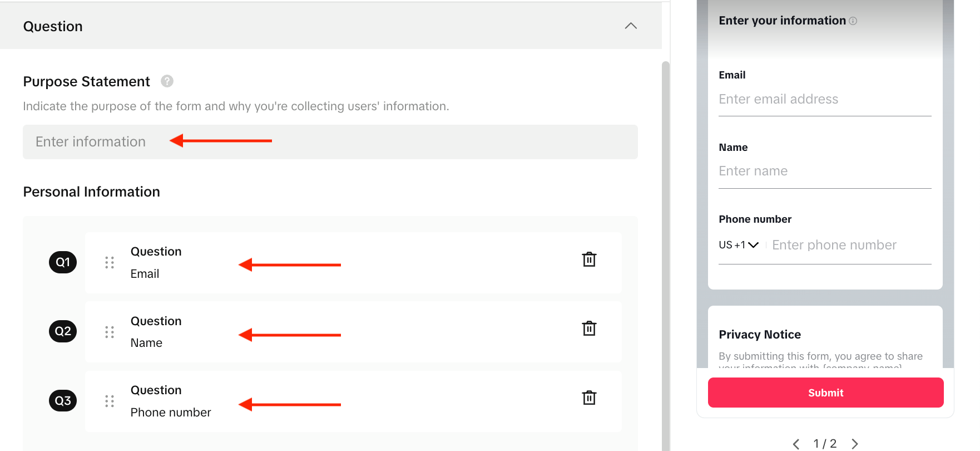Remove the Phone number question via trash icon
Screen dimensions: 980x451
click(x=589, y=398)
